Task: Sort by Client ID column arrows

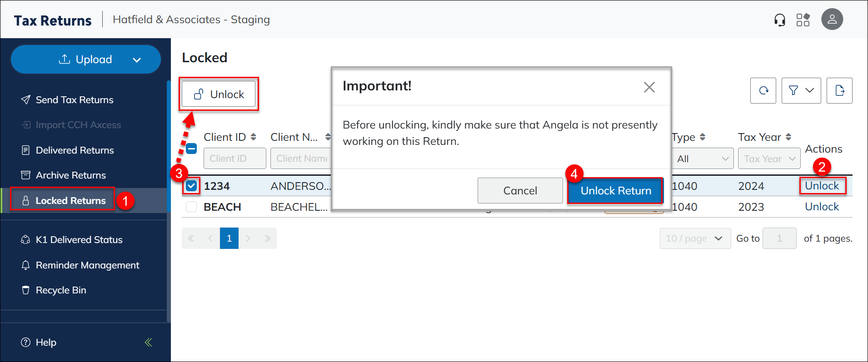Action: click(254, 137)
